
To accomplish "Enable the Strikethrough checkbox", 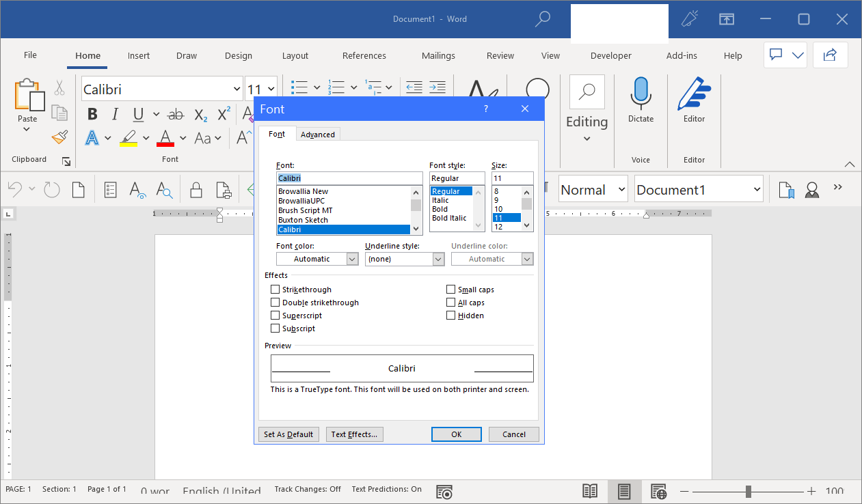I will [x=275, y=290].
